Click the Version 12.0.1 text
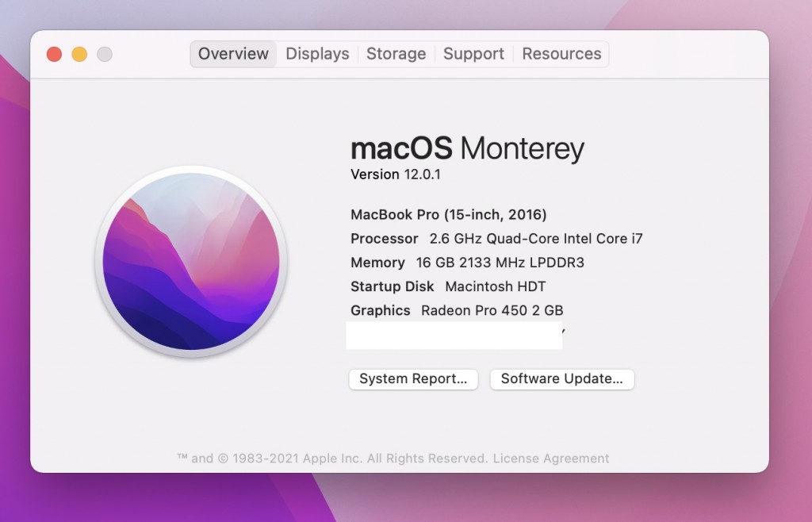This screenshot has width=812, height=522. [x=396, y=175]
